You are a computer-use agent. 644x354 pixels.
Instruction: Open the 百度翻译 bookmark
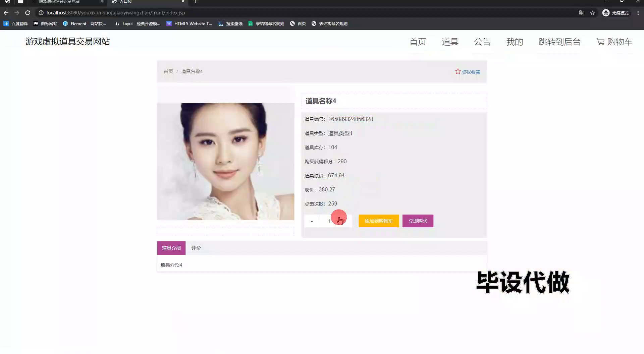click(x=16, y=23)
